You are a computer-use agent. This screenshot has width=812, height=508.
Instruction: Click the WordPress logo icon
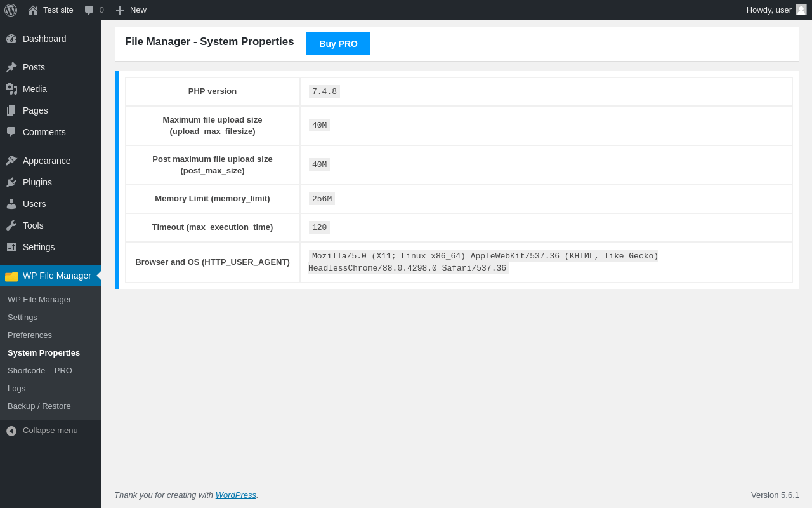pos(11,10)
